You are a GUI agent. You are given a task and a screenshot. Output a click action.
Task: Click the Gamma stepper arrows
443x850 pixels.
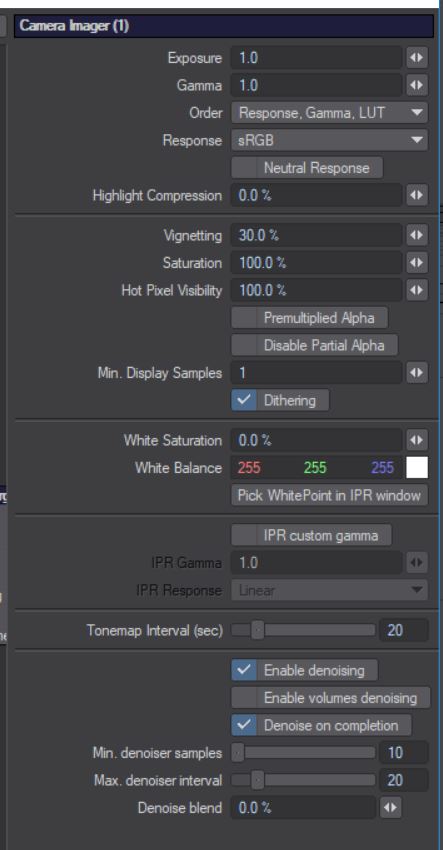pyautogui.click(x=416, y=86)
